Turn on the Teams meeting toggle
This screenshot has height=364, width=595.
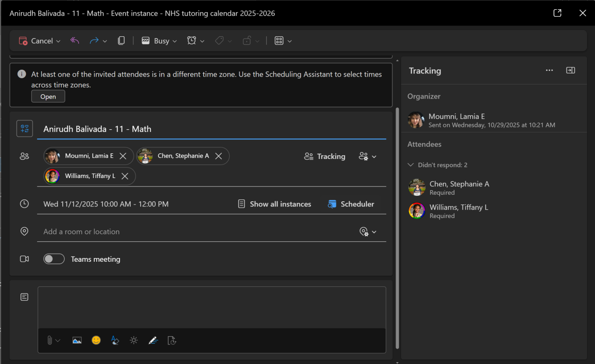54,259
